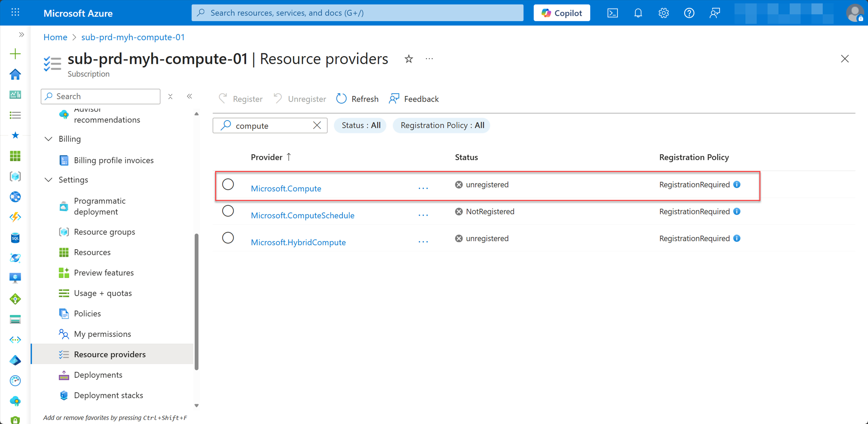Collapse the Billing section
This screenshot has width=868, height=424.
click(48, 139)
